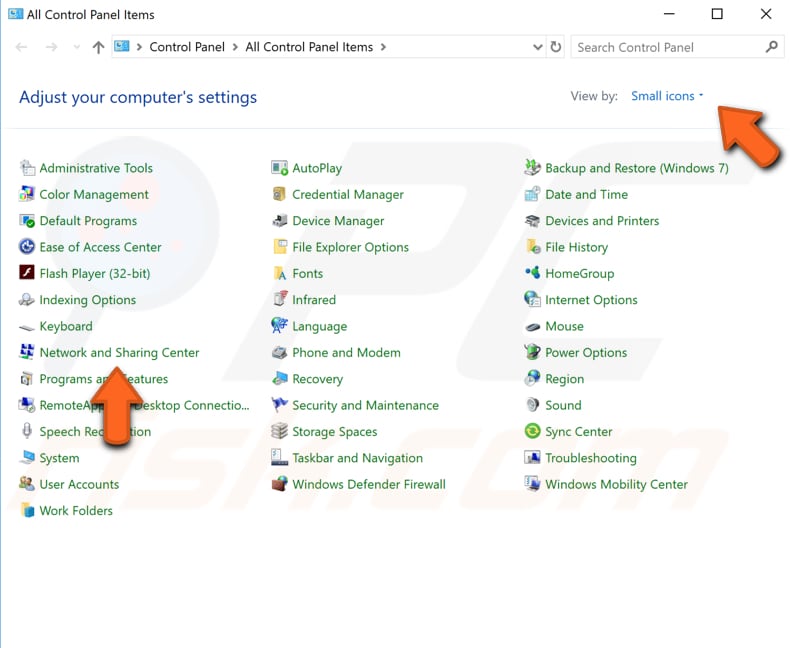Screen dimensions: 790x648
Task: Open the Administrative Tools icon
Action: pyautogui.click(x=27, y=168)
